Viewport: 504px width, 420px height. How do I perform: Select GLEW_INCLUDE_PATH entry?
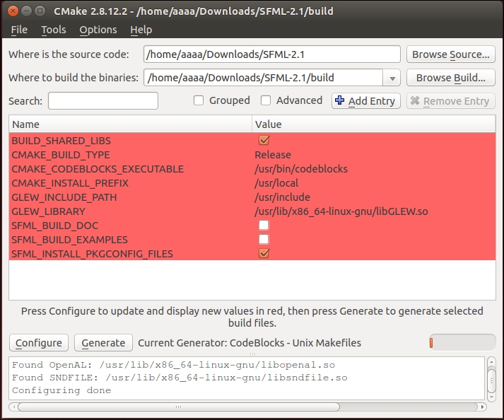[64, 197]
